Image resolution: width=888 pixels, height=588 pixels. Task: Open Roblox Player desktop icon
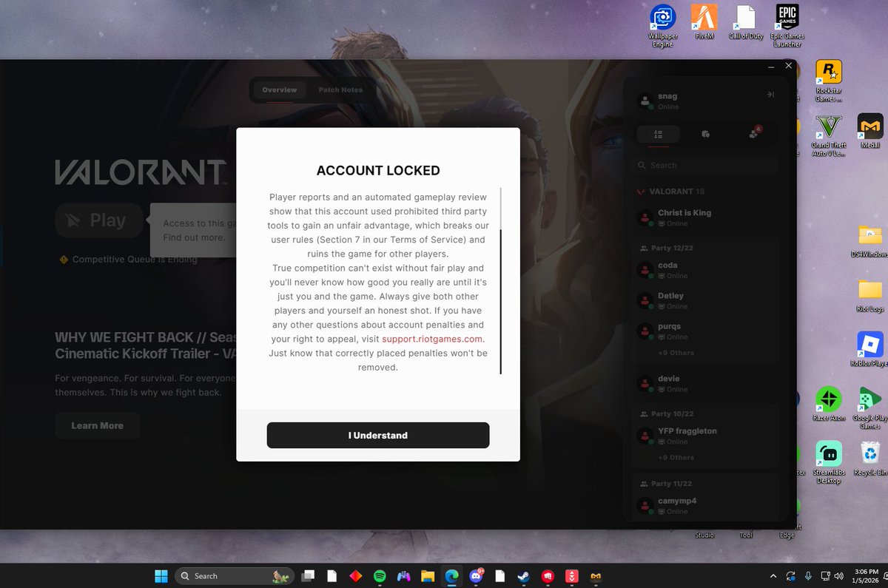point(869,349)
